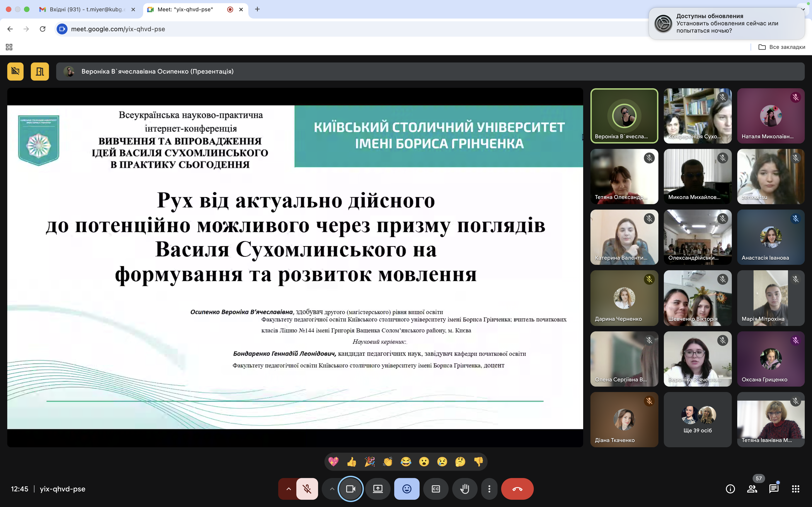Open the more options three-dot menu
Viewport: 812px width, 507px height.
(489, 489)
